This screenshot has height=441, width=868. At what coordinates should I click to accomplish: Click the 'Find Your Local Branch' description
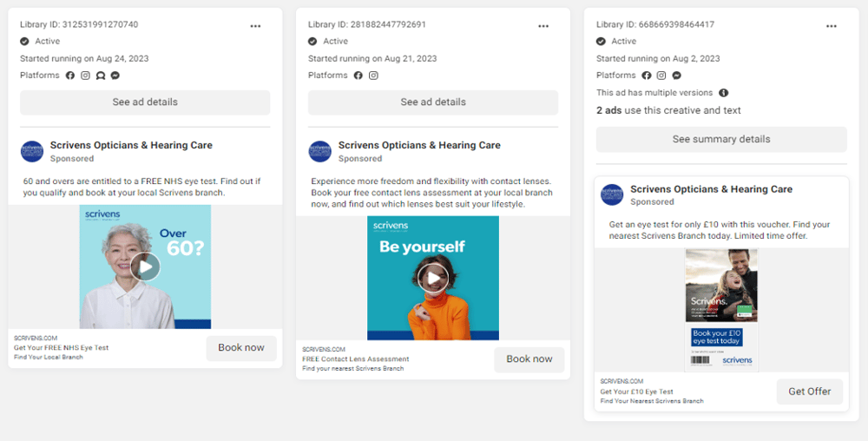pos(48,358)
